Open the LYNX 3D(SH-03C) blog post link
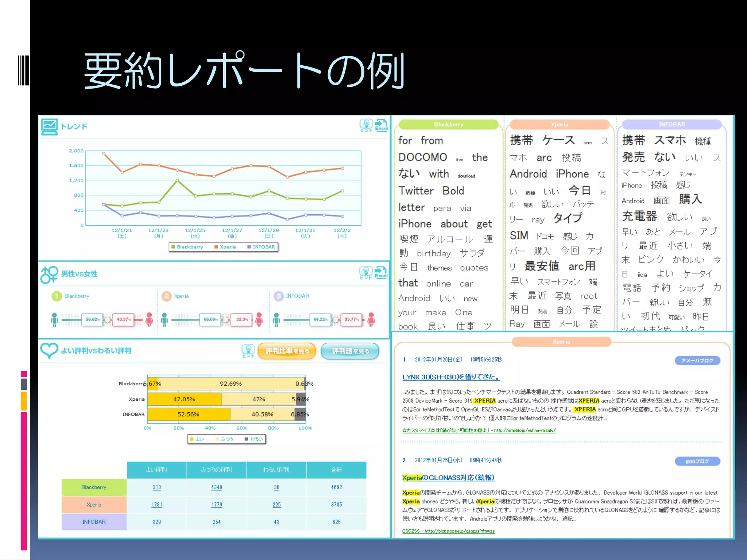The image size is (747, 560). click(x=451, y=377)
